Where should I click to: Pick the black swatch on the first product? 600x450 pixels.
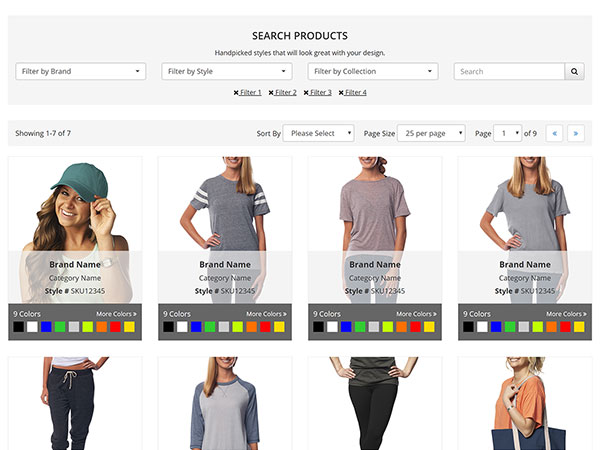point(19,327)
